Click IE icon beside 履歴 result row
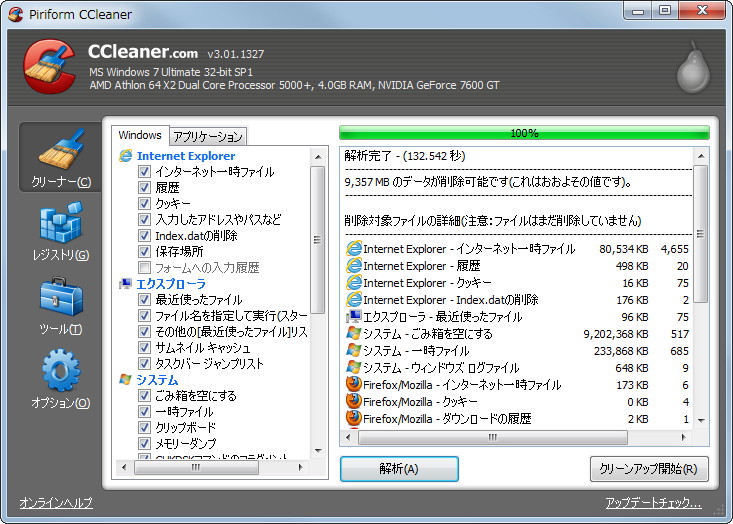Screen dimensions: 733x524 tap(354, 266)
